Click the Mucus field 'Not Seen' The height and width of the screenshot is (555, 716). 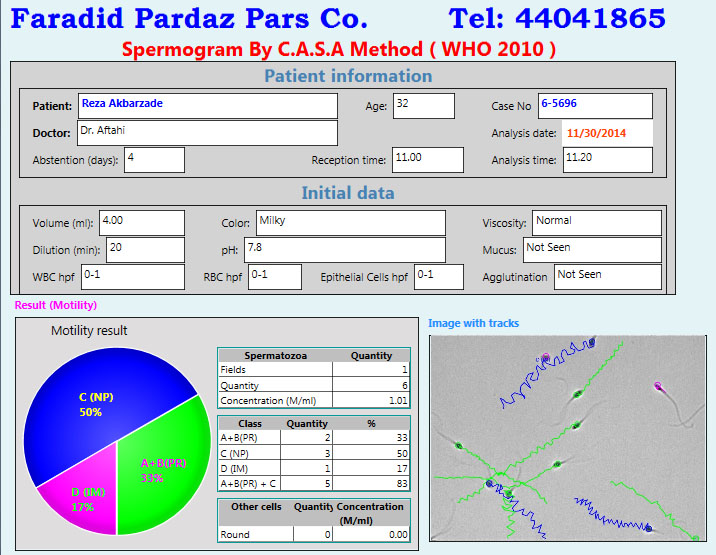592,250
